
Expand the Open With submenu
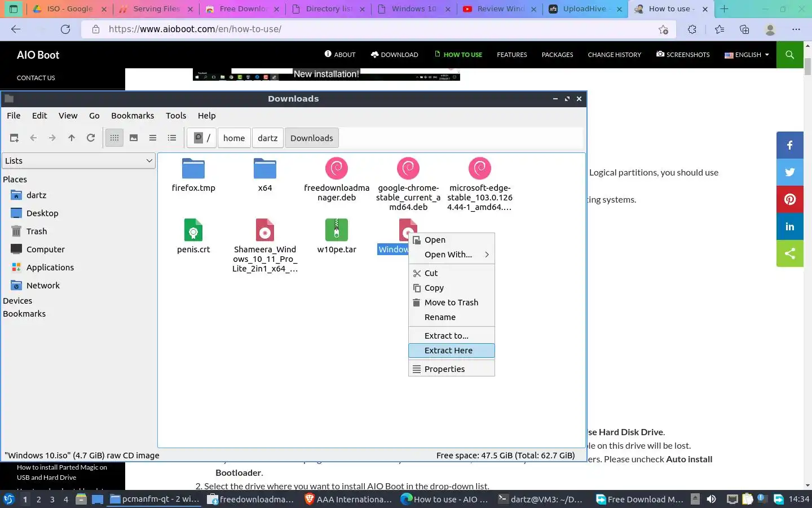451,255
